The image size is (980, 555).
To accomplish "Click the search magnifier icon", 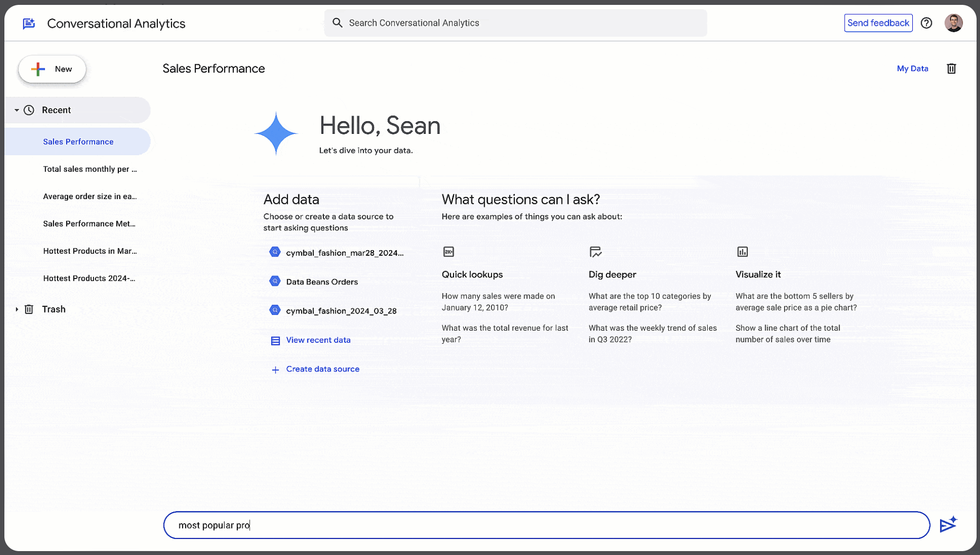I will [x=337, y=22].
